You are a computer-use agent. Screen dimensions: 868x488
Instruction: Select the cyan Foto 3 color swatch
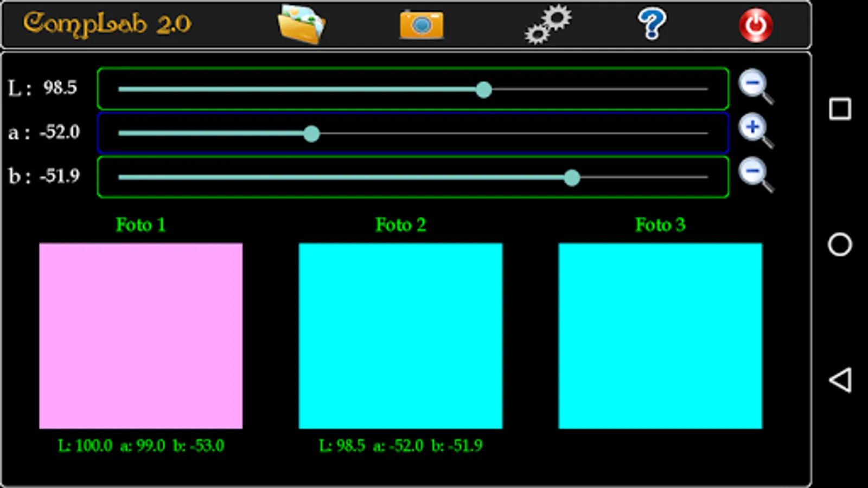(660, 336)
